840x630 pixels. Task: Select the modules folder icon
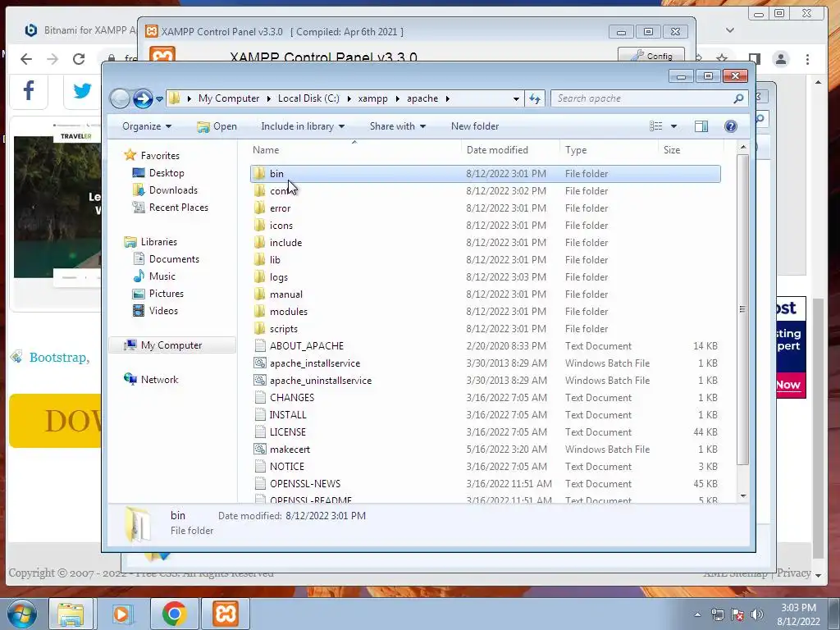(260, 311)
